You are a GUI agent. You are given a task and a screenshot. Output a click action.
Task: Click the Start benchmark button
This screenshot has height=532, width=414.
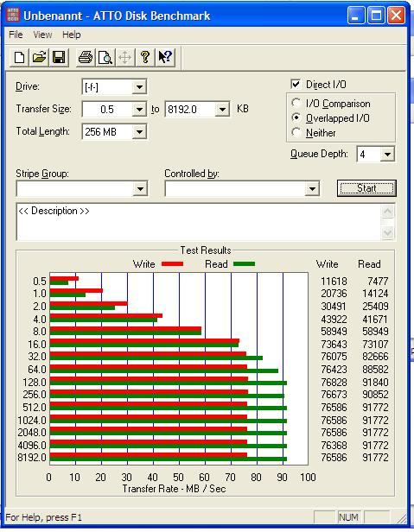click(x=366, y=188)
